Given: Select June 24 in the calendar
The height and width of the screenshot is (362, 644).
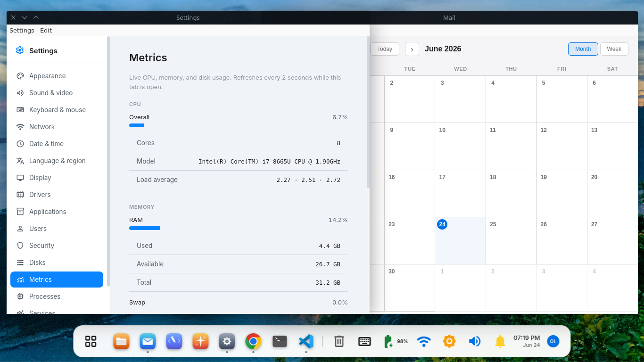Looking at the screenshot, I should point(460,240).
